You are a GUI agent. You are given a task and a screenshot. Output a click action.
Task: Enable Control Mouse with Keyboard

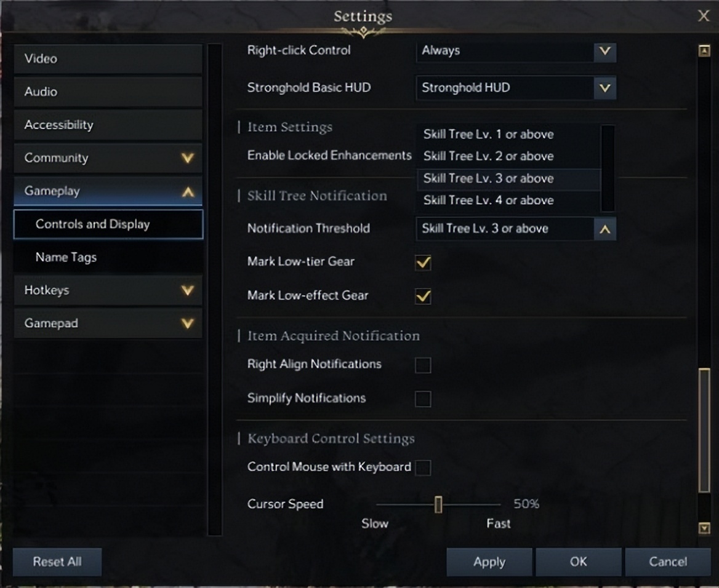423,467
